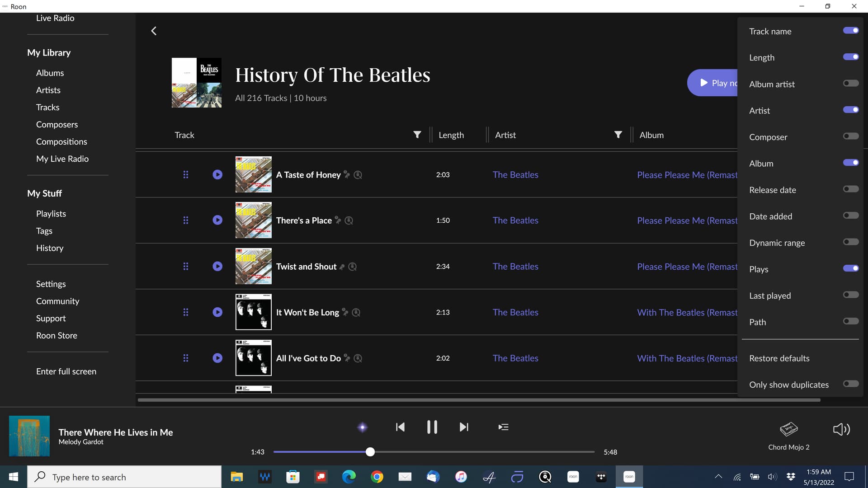Open Please Please Me album for Twist and Shout
This screenshot has width=868, height=488.
click(687, 267)
